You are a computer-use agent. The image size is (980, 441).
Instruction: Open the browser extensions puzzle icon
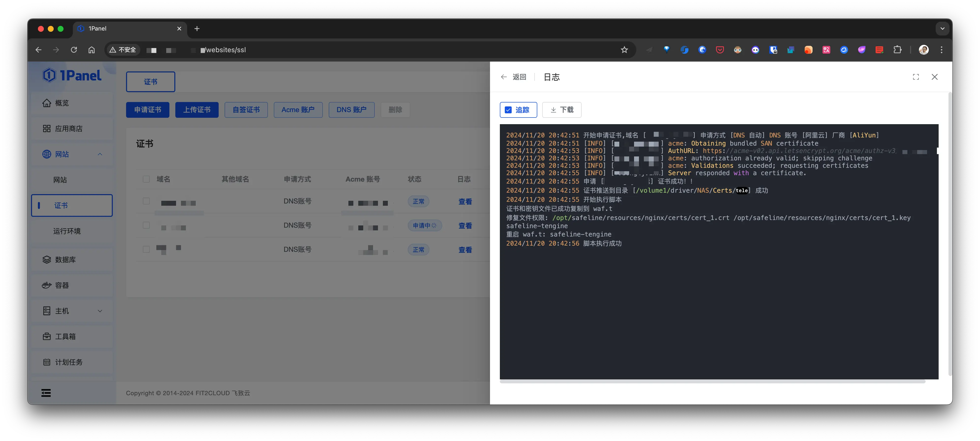(x=898, y=50)
